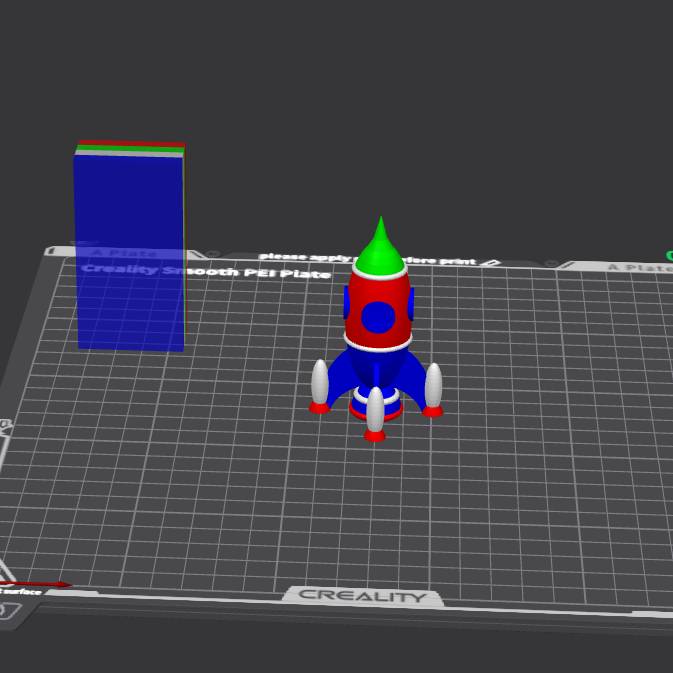Click the blue fin base of the rocket
Viewport: 673px width, 673px height.
(377, 373)
